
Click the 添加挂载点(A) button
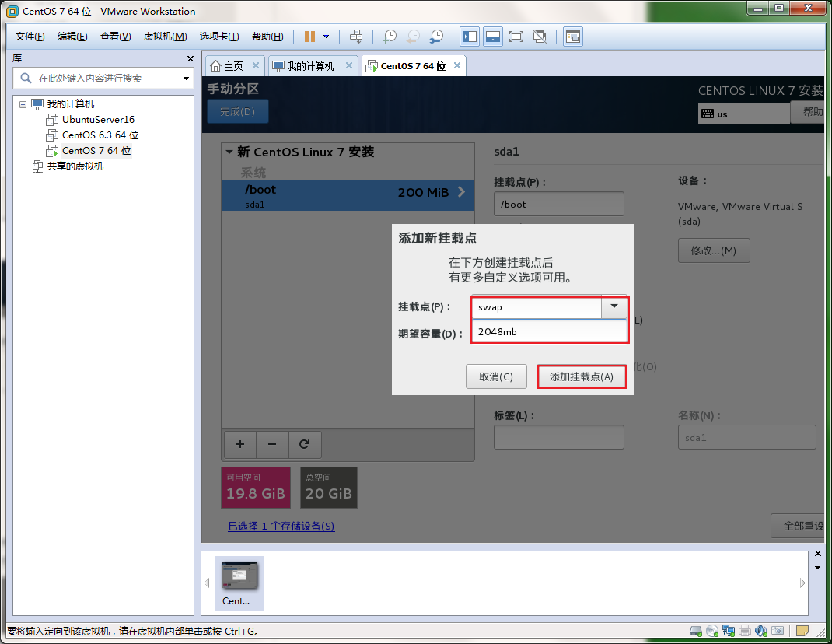click(x=582, y=377)
